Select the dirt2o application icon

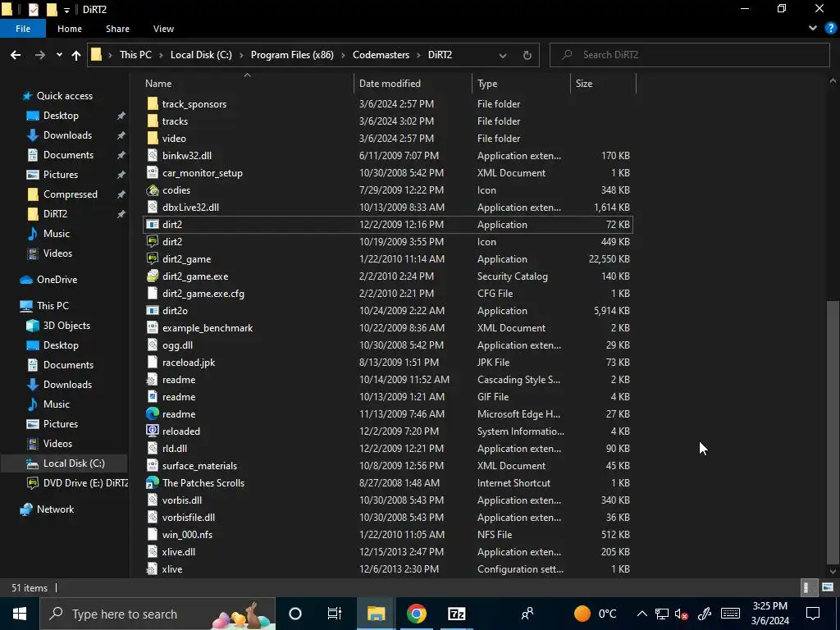(153, 311)
